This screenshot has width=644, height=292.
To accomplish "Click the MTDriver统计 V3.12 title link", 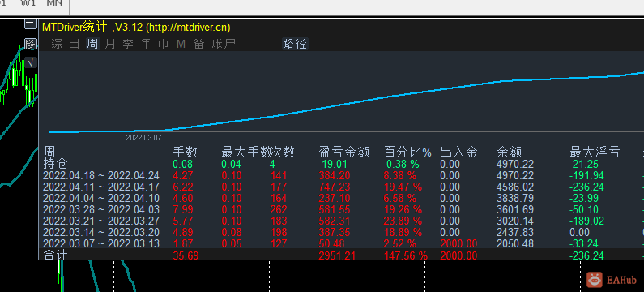I will coord(136,28).
